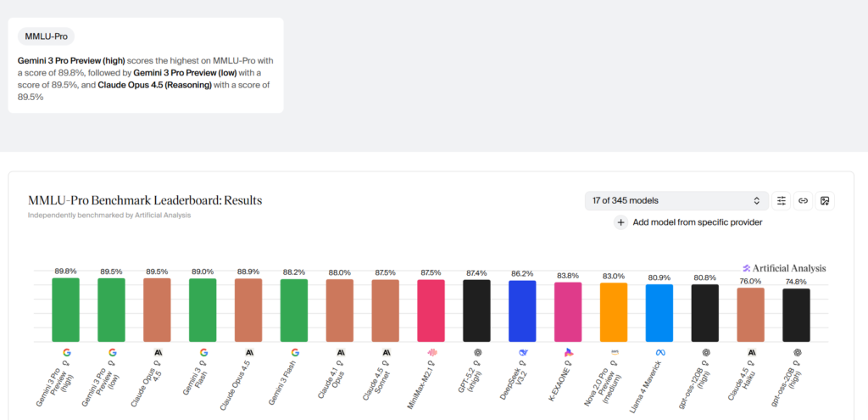Open the "17 of 345 models" dropdown
The height and width of the screenshot is (420, 868).
676,201
